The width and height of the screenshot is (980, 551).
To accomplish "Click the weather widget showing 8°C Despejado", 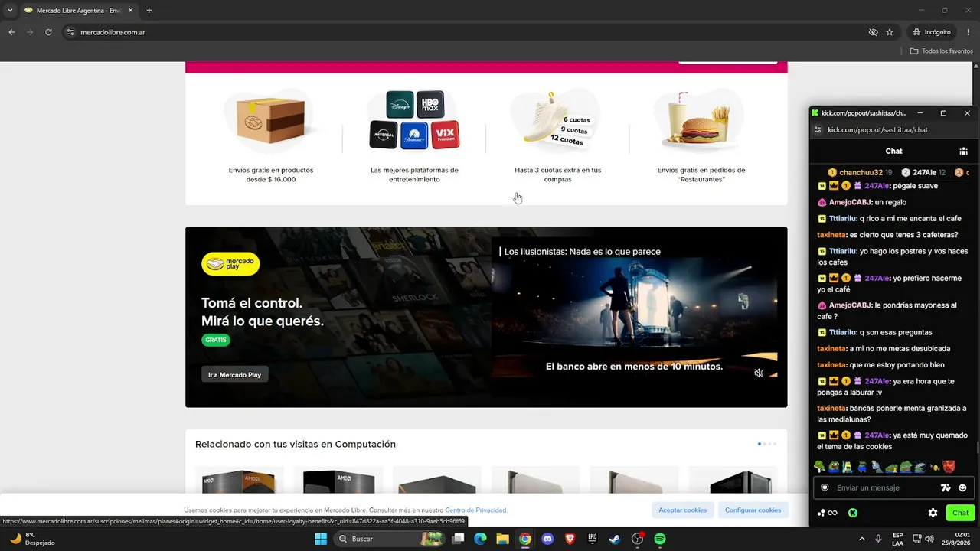I will coord(33,539).
